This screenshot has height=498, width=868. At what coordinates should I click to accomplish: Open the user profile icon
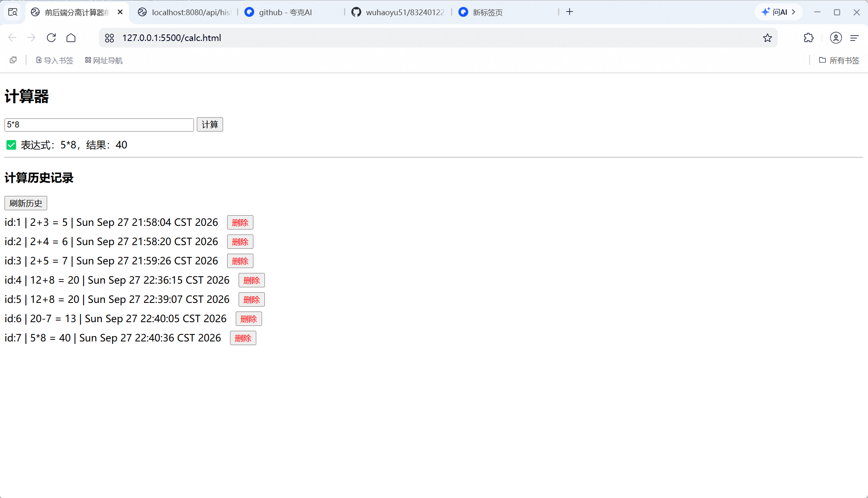coord(836,38)
